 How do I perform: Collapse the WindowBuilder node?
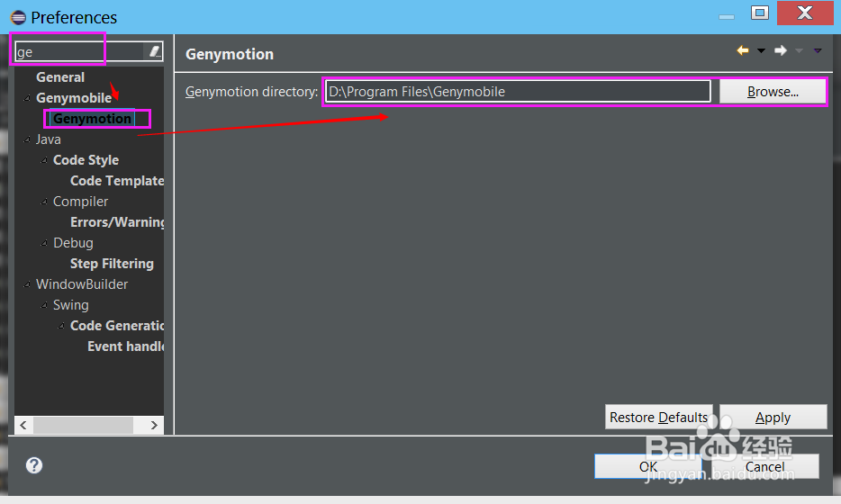(x=27, y=284)
